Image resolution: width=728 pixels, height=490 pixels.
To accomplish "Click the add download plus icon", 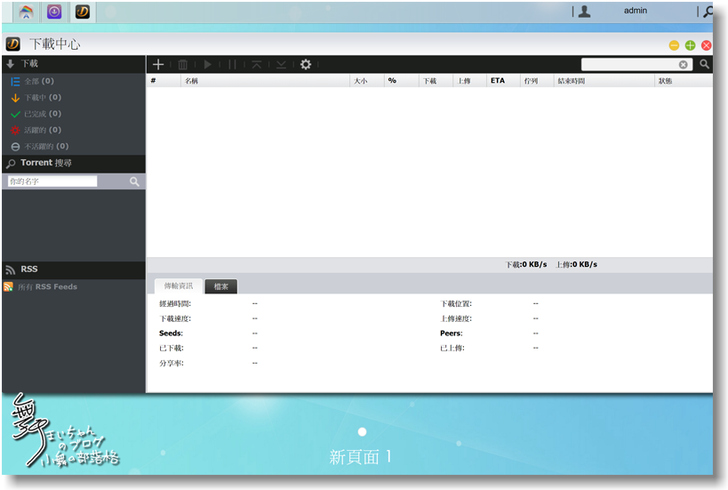I will (x=158, y=64).
